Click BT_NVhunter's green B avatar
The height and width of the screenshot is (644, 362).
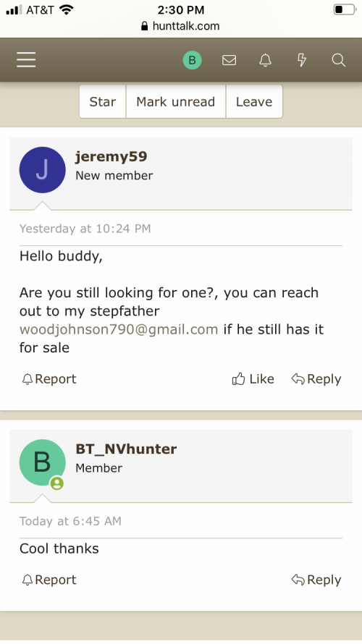pyautogui.click(x=42, y=462)
